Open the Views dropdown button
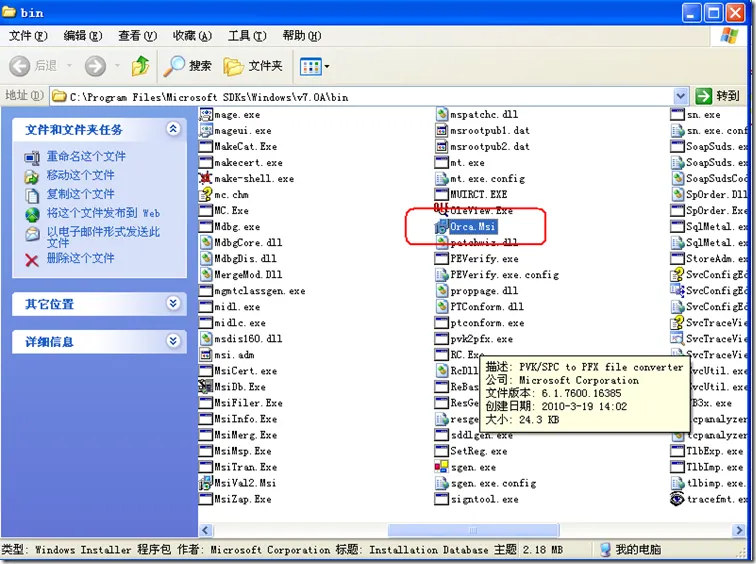 pyautogui.click(x=315, y=66)
